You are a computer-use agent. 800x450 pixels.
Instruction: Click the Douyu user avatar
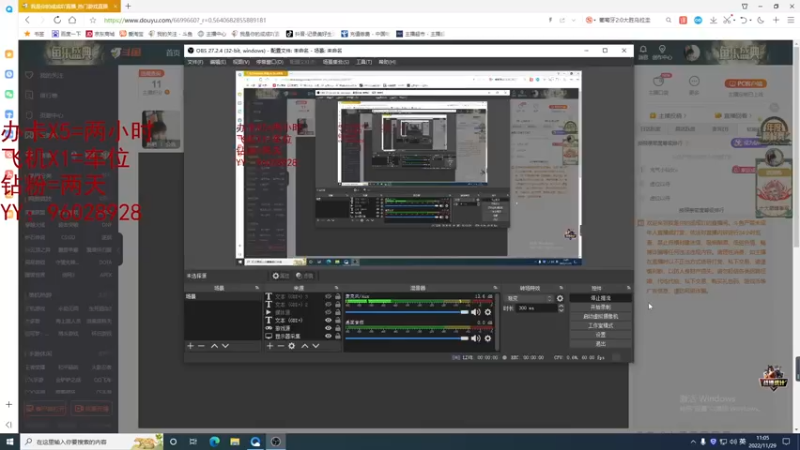click(x=692, y=53)
